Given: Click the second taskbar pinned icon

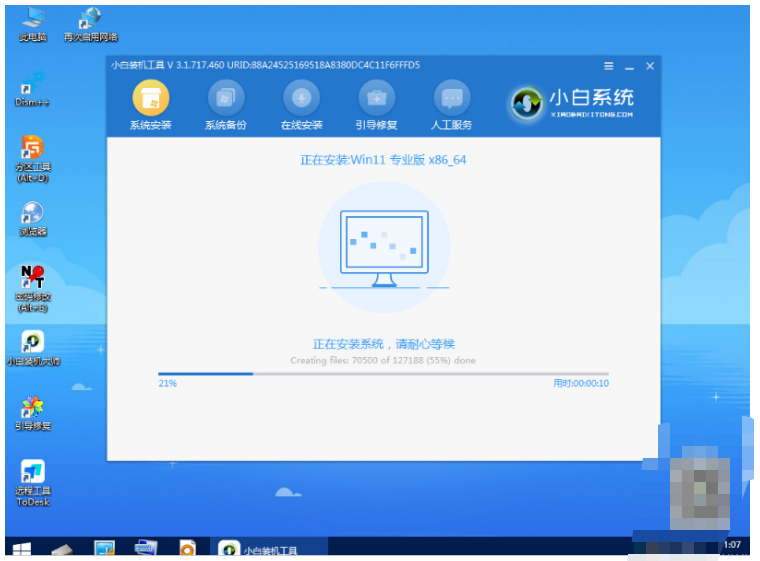Looking at the screenshot, I should tap(62, 549).
